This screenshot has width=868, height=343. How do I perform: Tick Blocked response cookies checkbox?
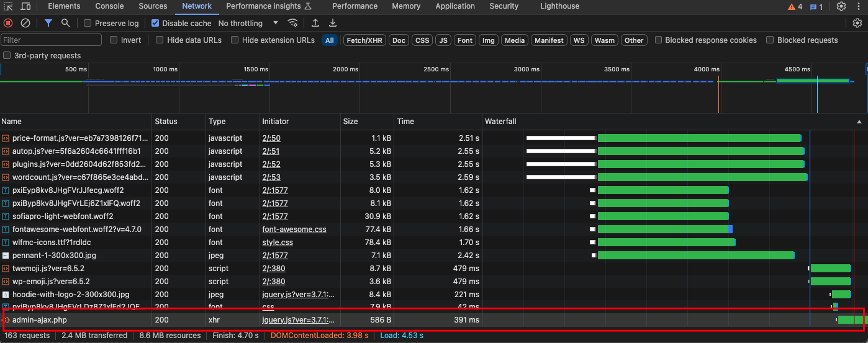tap(658, 40)
